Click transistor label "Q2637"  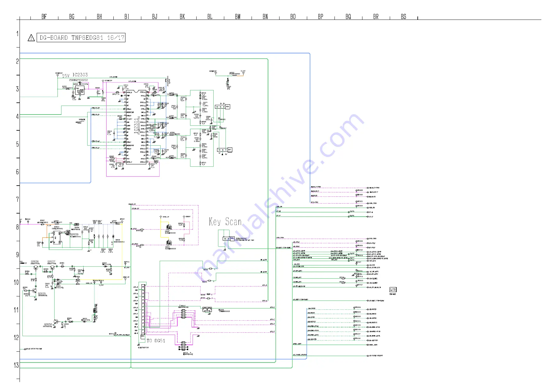[x=51, y=262]
